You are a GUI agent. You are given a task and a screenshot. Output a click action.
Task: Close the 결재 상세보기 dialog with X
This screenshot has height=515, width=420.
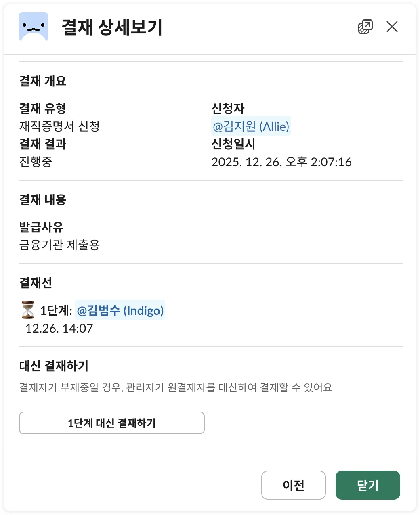point(392,27)
